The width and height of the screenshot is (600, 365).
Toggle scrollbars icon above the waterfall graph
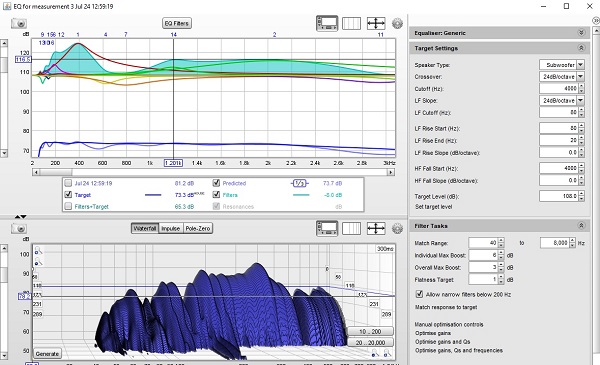pos(327,228)
